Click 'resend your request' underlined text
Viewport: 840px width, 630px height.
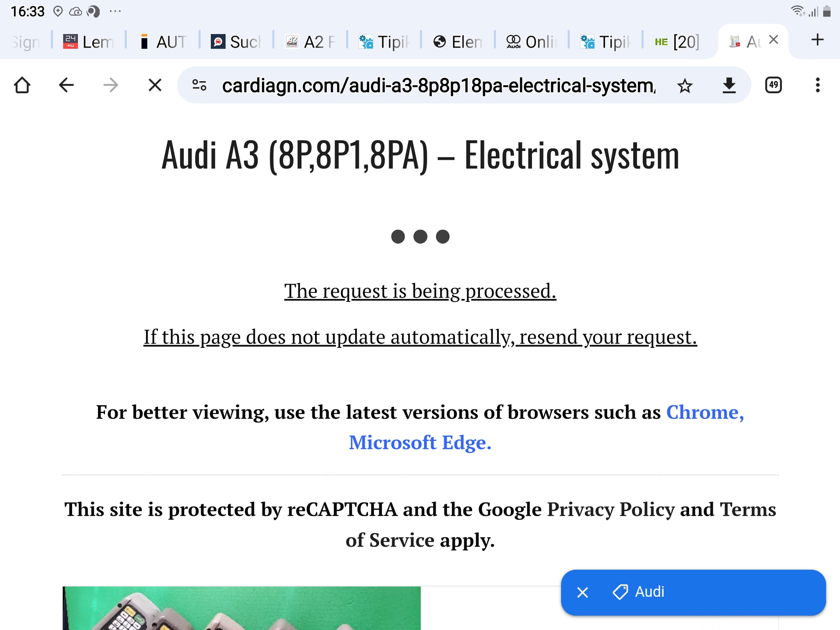coord(606,337)
